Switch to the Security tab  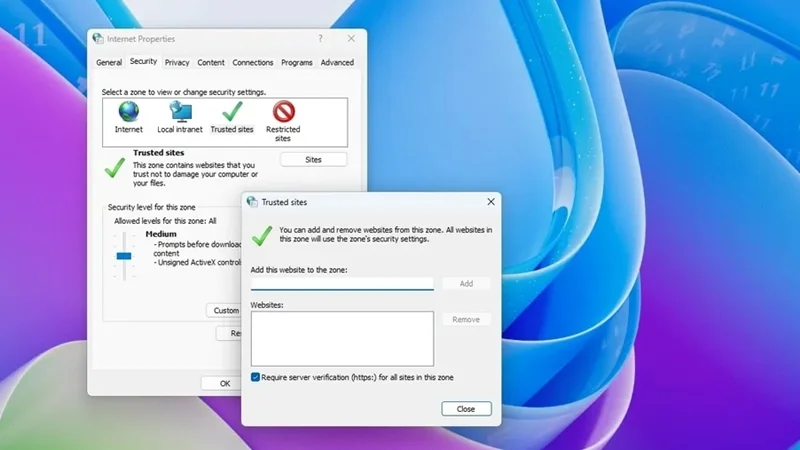click(143, 61)
